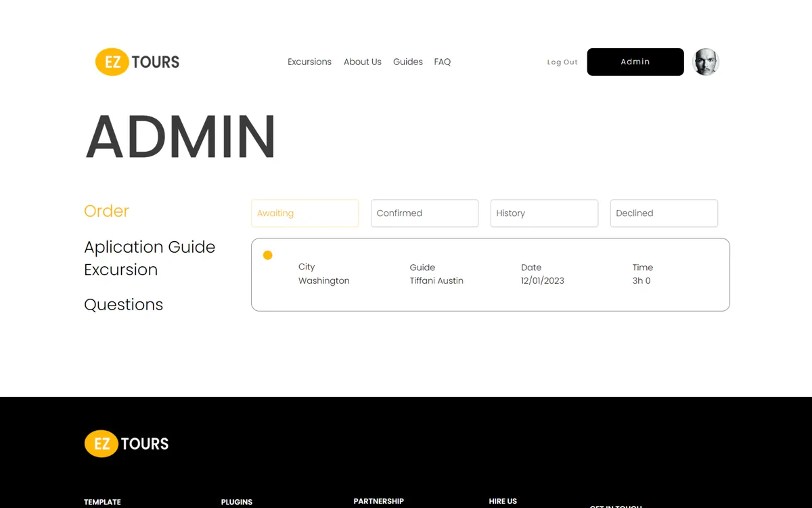Screen dimensions: 812x508
Task: Show the History orders tab
Action: point(544,213)
